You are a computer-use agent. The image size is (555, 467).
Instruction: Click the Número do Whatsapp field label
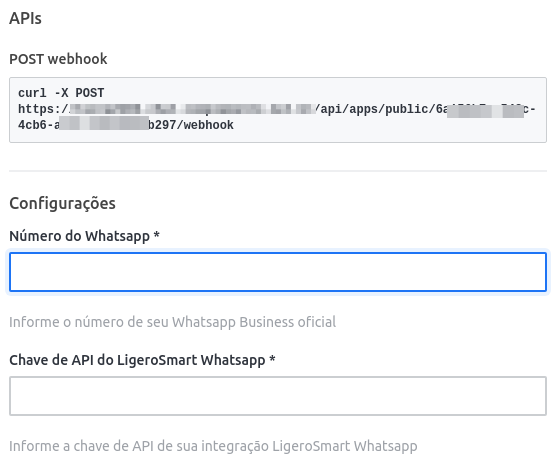[80, 236]
